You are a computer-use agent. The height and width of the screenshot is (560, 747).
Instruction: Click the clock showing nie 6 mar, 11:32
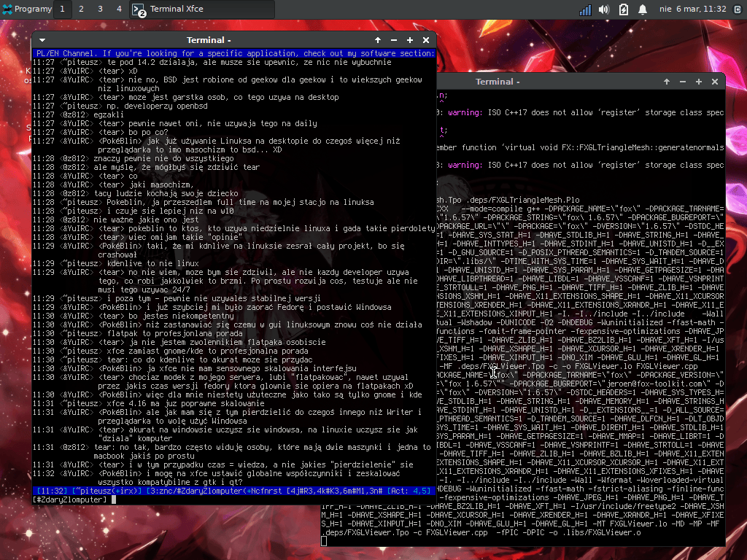[692, 9]
